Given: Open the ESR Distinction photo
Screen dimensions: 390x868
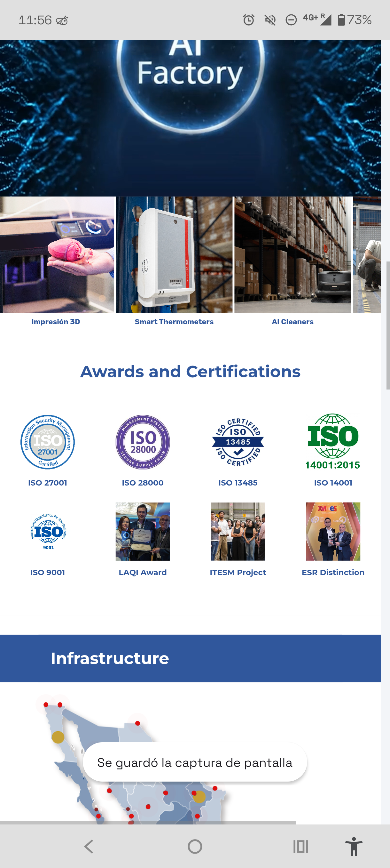Looking at the screenshot, I should coord(333,531).
